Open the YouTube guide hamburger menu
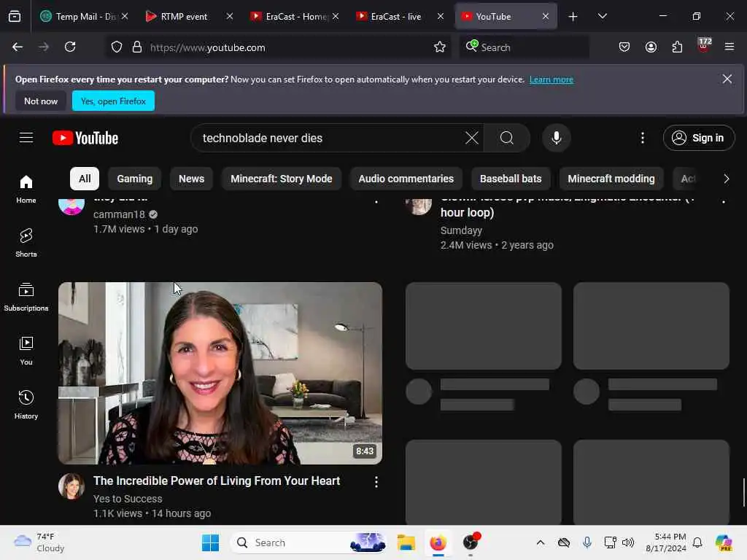This screenshot has height=560, width=747. [26, 138]
